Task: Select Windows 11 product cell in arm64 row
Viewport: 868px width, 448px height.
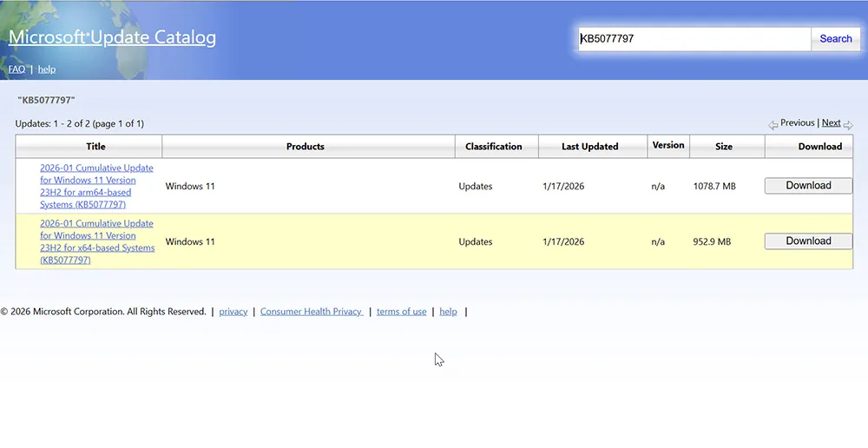Action: click(190, 186)
